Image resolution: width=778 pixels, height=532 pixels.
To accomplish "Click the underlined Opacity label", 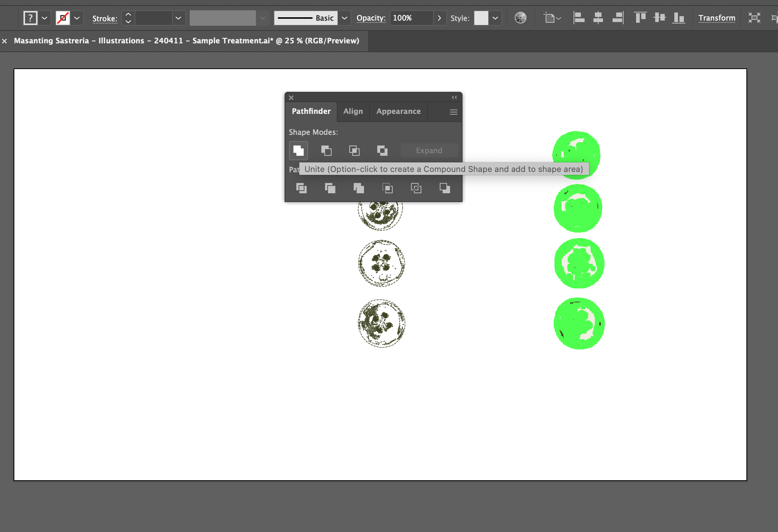I will tap(371, 18).
